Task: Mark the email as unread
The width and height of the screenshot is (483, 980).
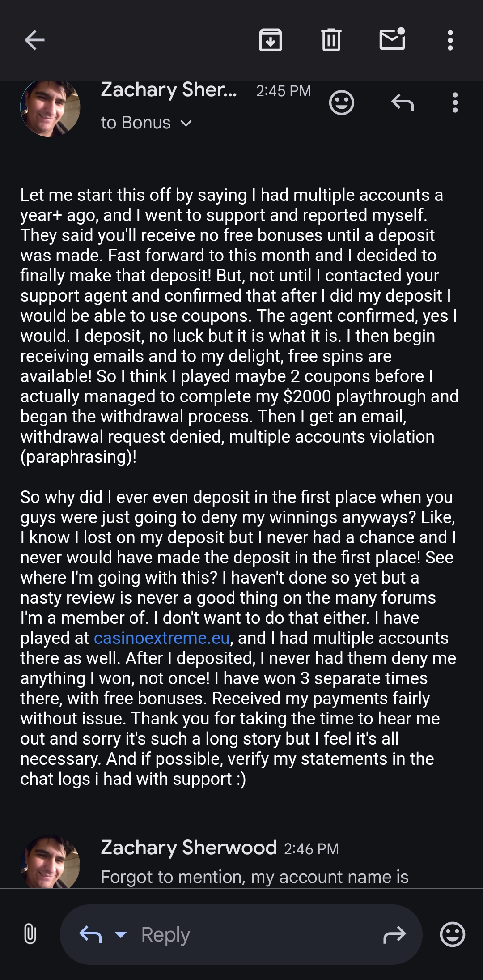Action: coord(392,39)
